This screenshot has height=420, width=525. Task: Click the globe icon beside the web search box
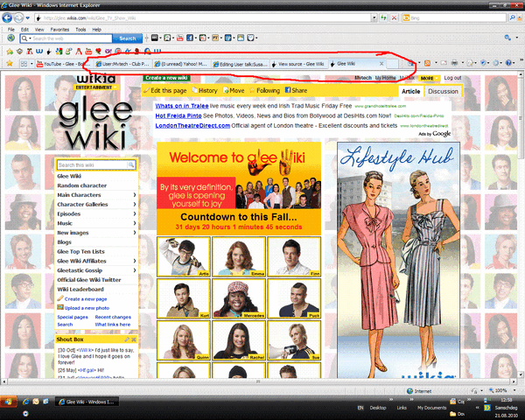tap(11, 38)
